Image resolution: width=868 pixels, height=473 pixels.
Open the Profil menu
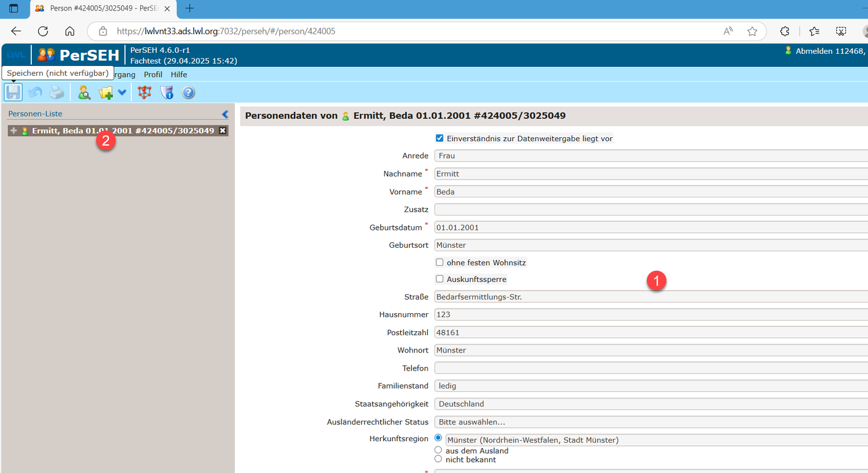(153, 75)
